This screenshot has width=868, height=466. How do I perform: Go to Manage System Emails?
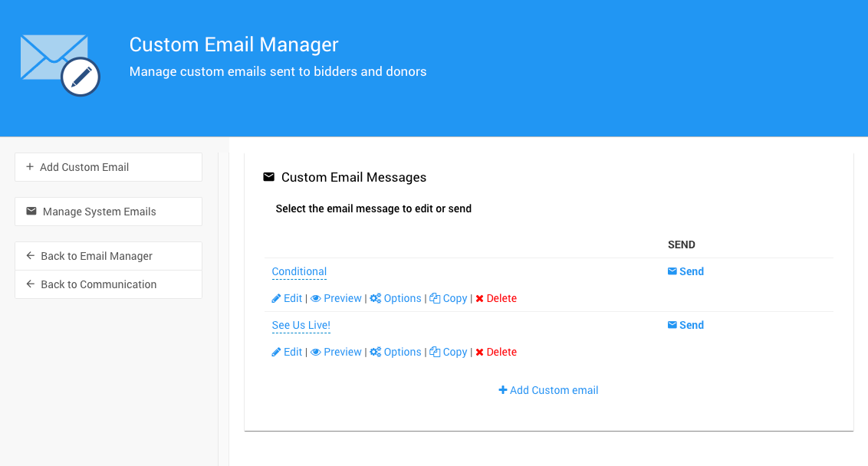[x=108, y=212]
